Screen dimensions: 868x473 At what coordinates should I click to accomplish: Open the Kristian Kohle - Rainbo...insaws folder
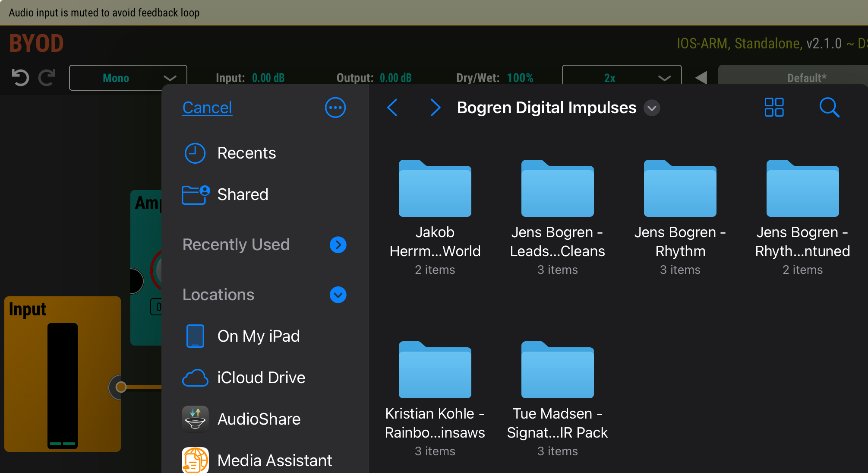tap(435, 399)
